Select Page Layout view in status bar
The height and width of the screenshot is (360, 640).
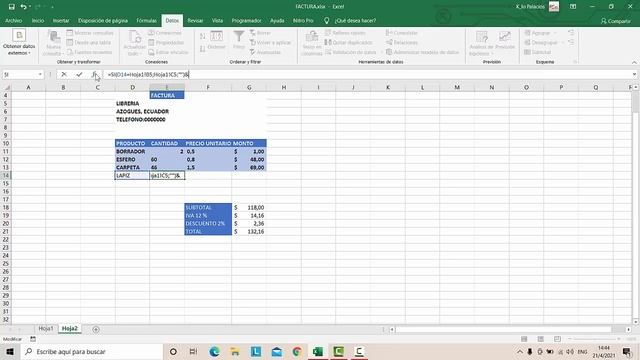540,339
